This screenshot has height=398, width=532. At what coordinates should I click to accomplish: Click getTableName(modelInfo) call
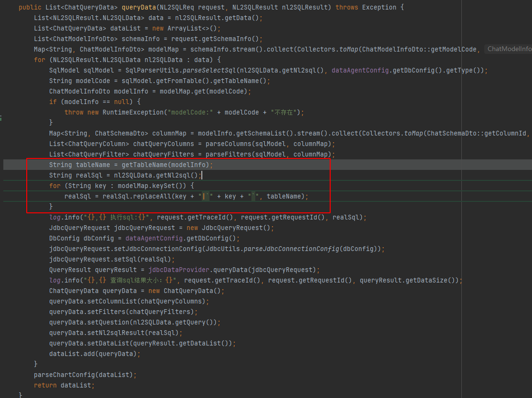coord(165,165)
